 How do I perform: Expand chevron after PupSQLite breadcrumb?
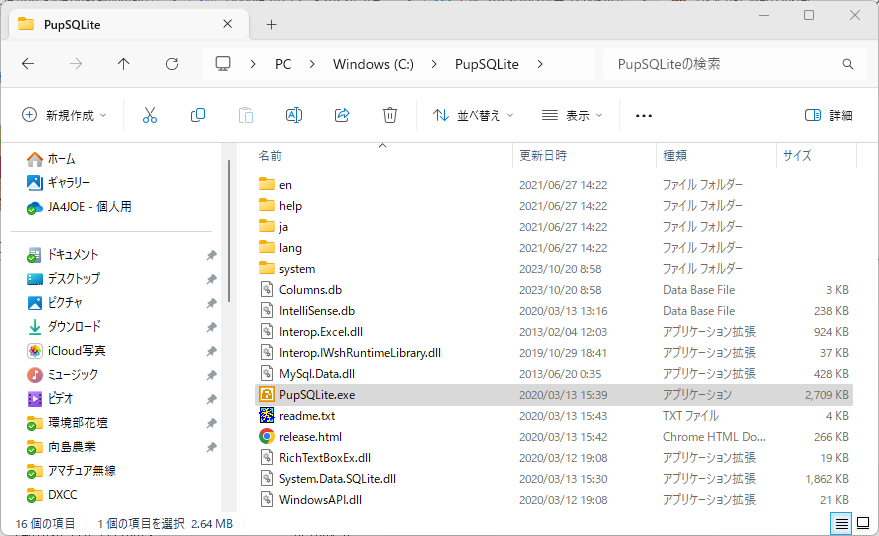(540, 64)
